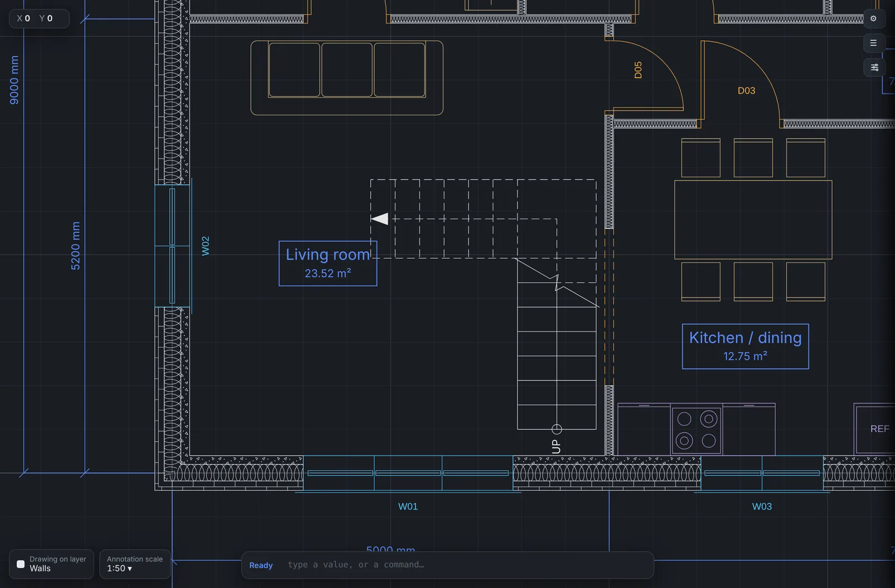Open the sliders adjustments panel icon
Viewport: 895px width, 588px height.
(873, 68)
